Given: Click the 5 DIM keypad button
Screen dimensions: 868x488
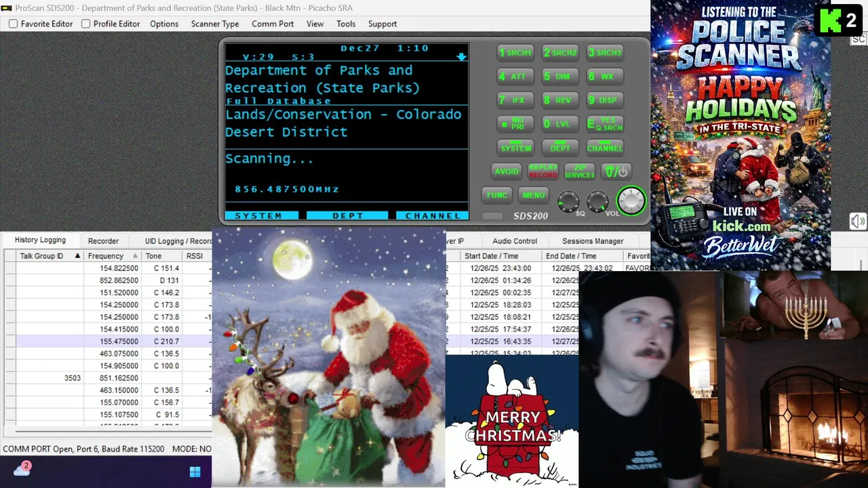Looking at the screenshot, I should tap(560, 77).
